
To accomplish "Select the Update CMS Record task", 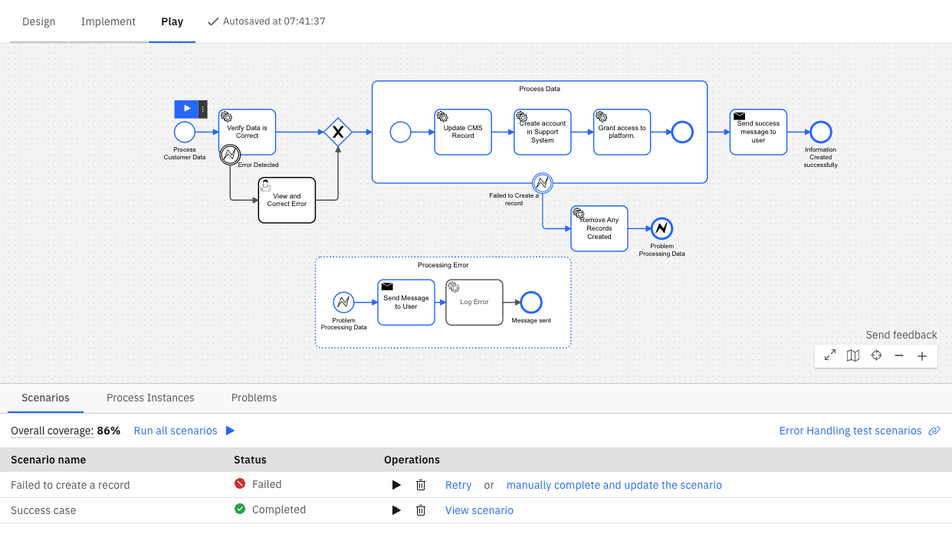I will point(463,132).
